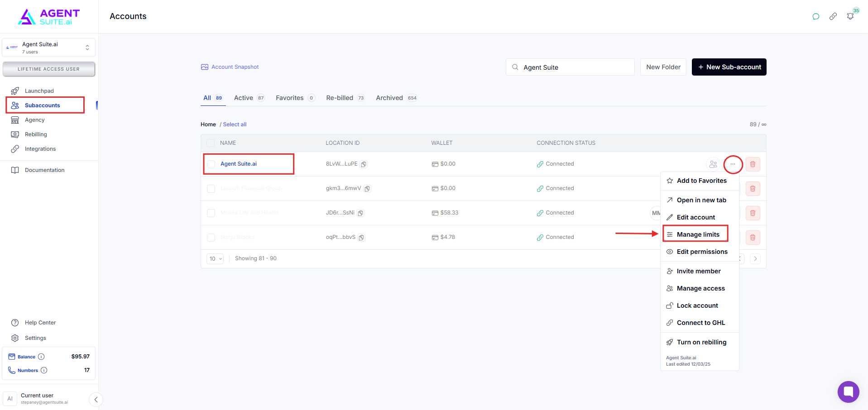868x410 pixels.
Task: Open the Re-billed tab
Action: pos(345,98)
